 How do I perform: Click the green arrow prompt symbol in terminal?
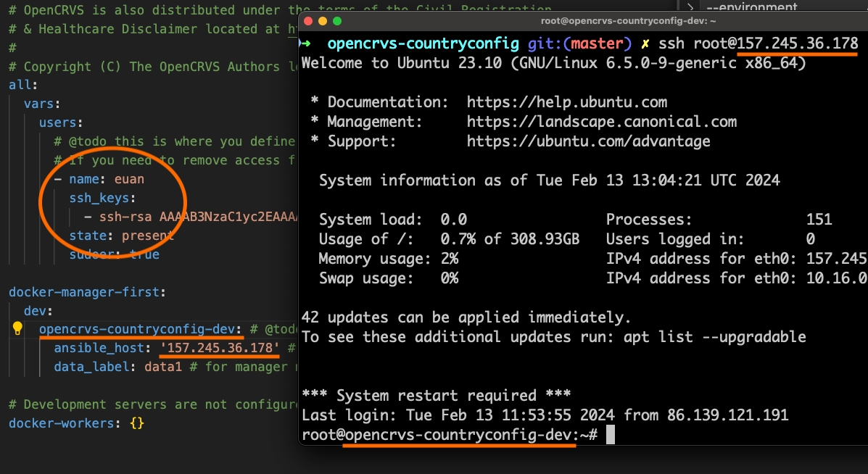click(x=305, y=43)
